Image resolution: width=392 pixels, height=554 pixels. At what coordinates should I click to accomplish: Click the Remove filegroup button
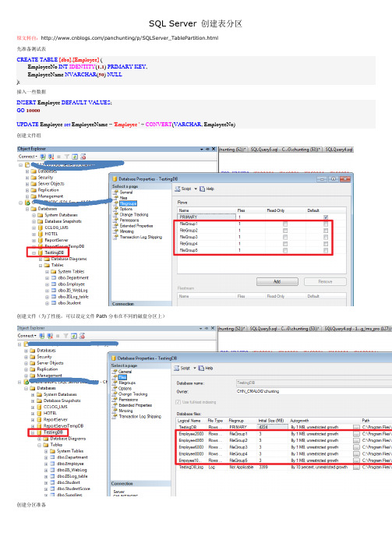[325, 281]
